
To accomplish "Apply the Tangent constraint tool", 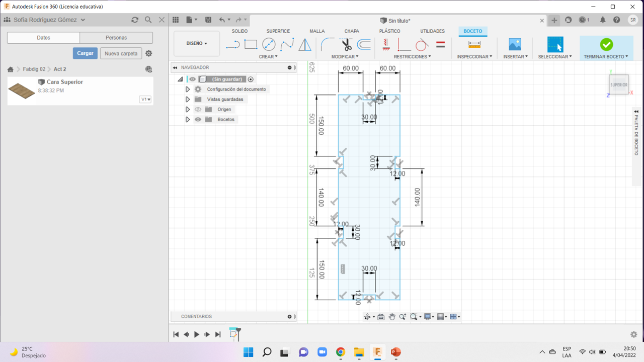I will (422, 45).
